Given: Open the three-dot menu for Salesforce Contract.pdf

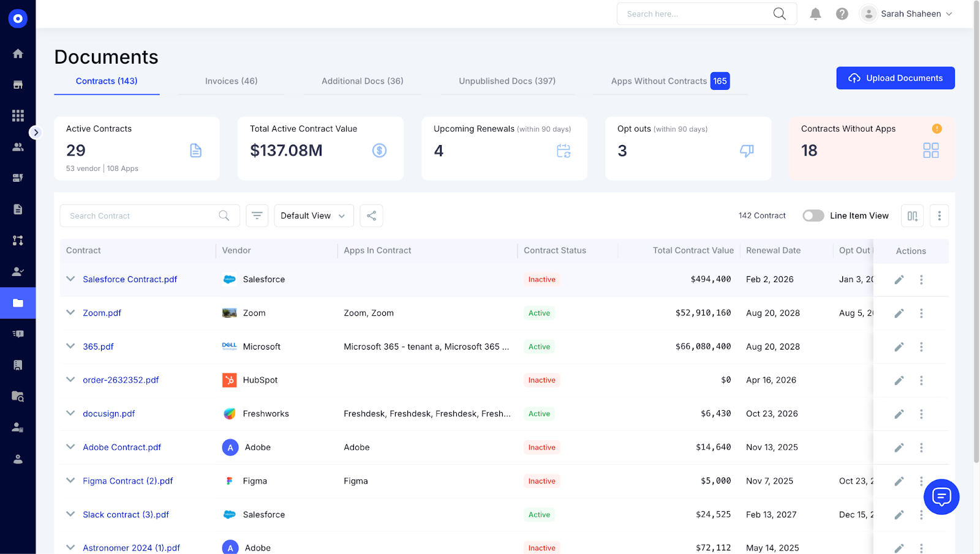Looking at the screenshot, I should [921, 279].
